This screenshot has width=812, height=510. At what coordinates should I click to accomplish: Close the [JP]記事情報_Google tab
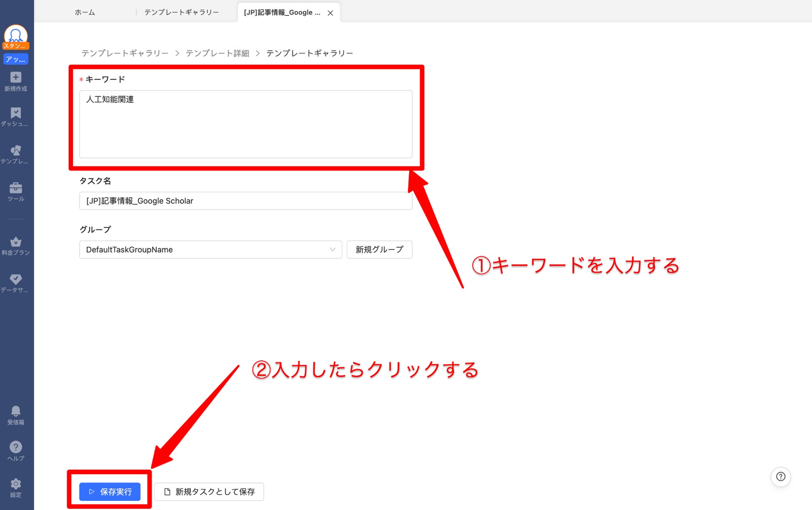click(x=330, y=13)
